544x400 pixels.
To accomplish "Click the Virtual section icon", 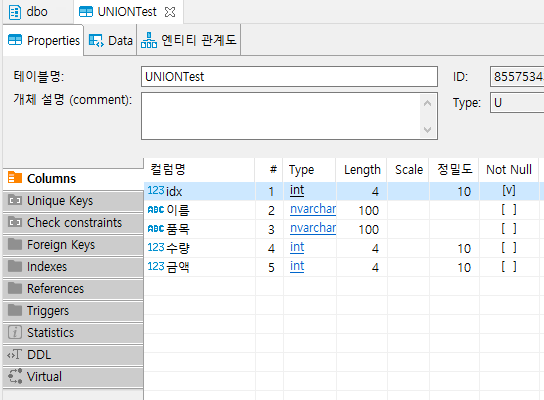I will point(15,376).
